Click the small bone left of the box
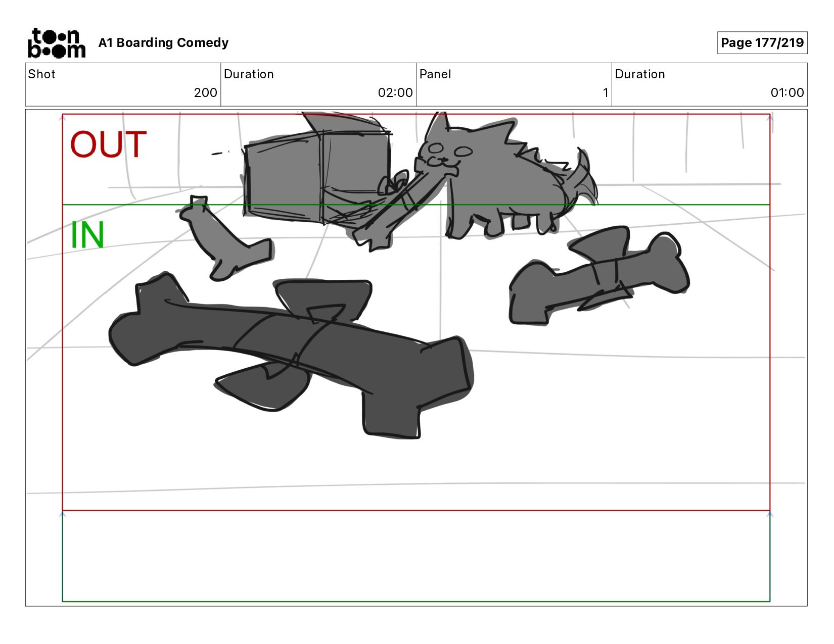The width and height of the screenshot is (834, 644). tap(225, 237)
